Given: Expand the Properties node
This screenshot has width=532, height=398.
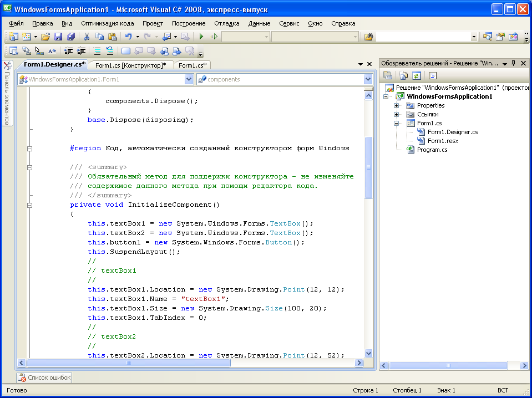Looking at the screenshot, I should [396, 105].
